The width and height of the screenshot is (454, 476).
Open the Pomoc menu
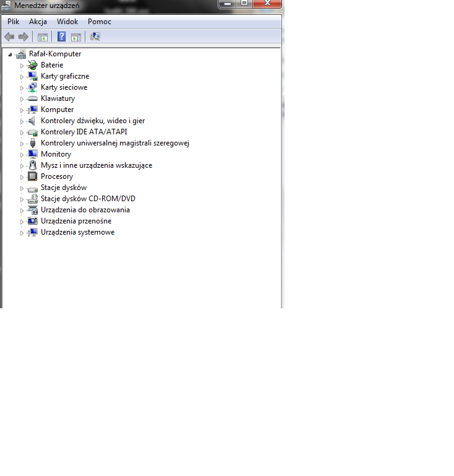(x=100, y=22)
